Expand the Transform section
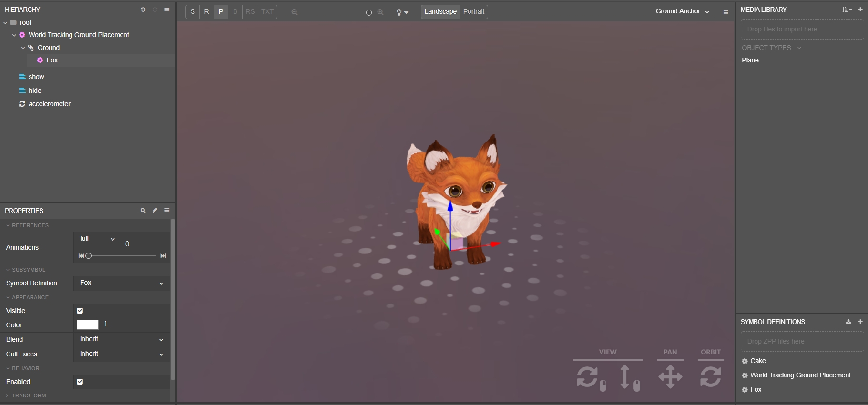The image size is (868, 405). pos(29,395)
